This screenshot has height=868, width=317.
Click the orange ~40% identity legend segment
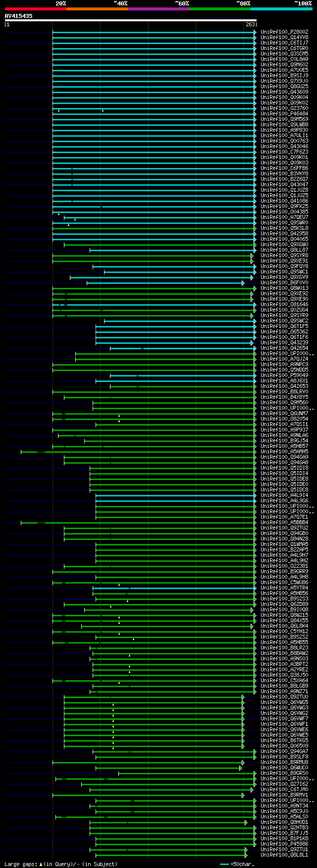(97, 9)
